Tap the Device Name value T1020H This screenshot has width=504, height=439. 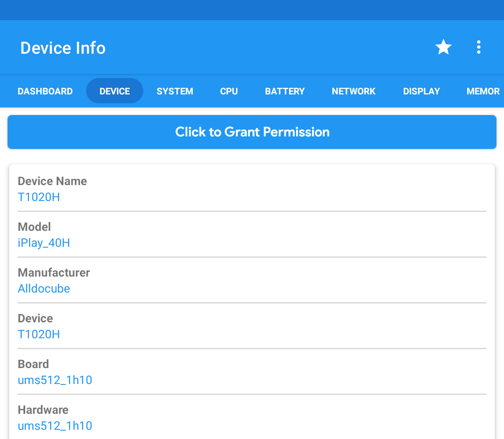point(39,197)
